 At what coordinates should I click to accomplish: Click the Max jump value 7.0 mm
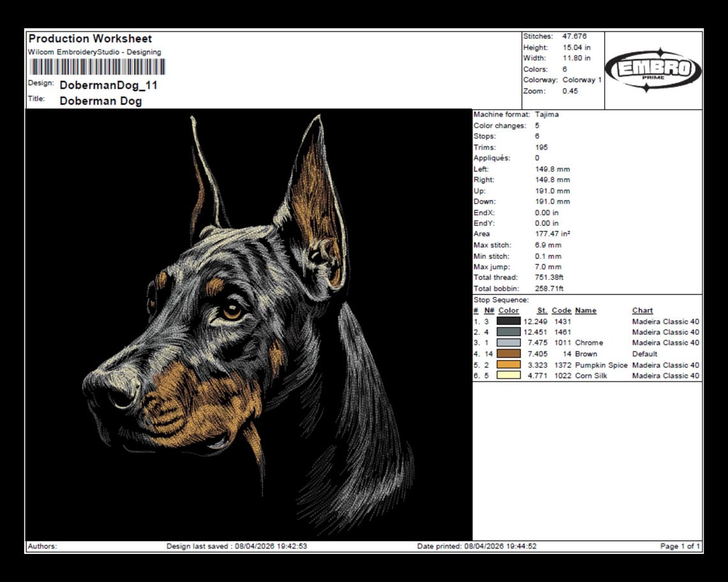(x=549, y=267)
